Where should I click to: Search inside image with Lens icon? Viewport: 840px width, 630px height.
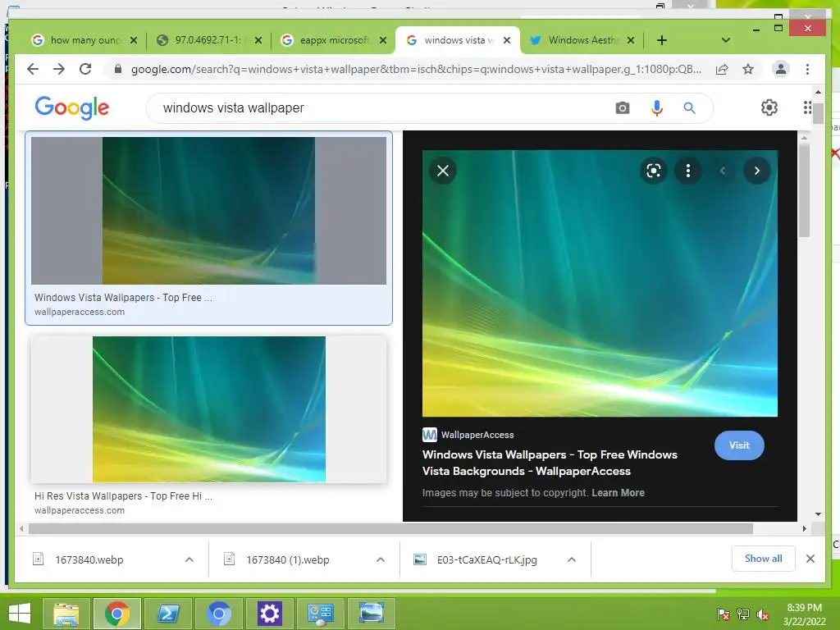coord(654,171)
